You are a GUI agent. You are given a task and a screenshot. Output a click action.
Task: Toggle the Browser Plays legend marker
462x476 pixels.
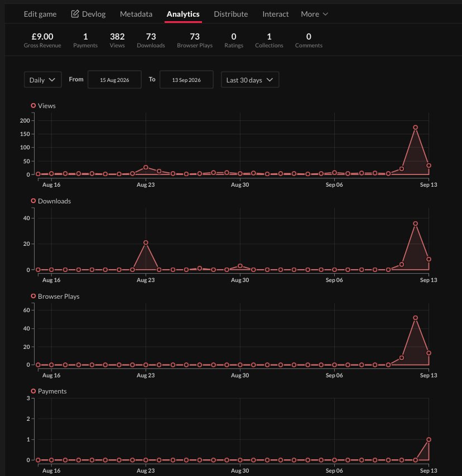click(33, 296)
